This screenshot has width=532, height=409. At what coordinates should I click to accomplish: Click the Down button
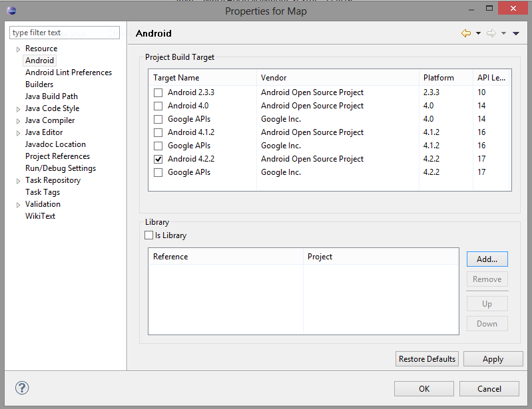[x=487, y=324]
